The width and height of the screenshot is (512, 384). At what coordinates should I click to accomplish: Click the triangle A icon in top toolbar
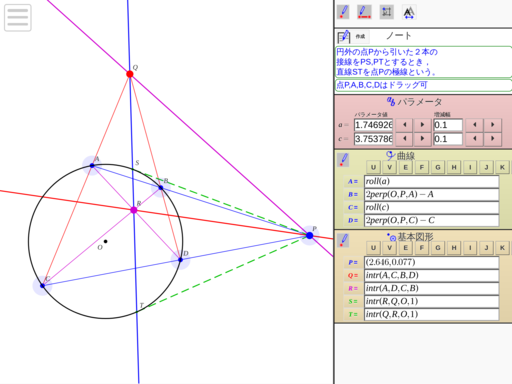tap(409, 12)
